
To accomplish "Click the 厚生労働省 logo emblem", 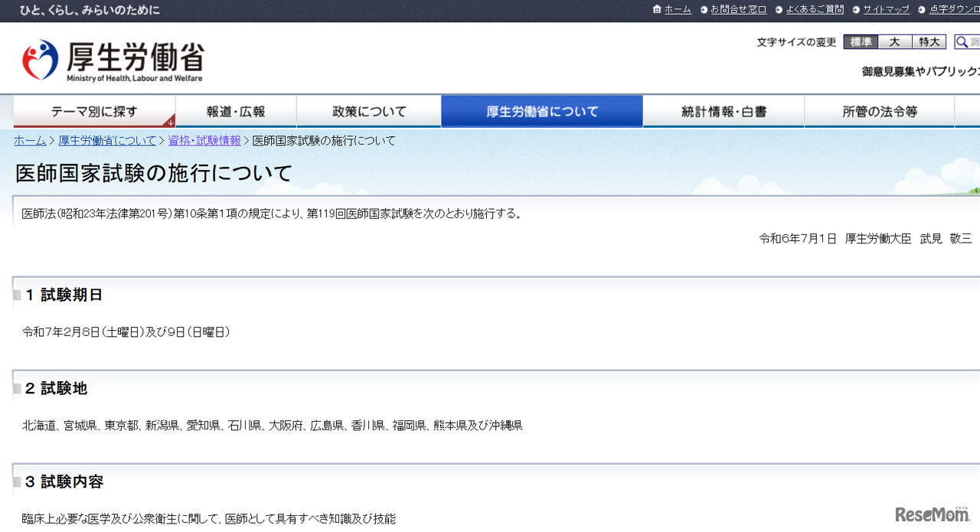I will (41, 60).
